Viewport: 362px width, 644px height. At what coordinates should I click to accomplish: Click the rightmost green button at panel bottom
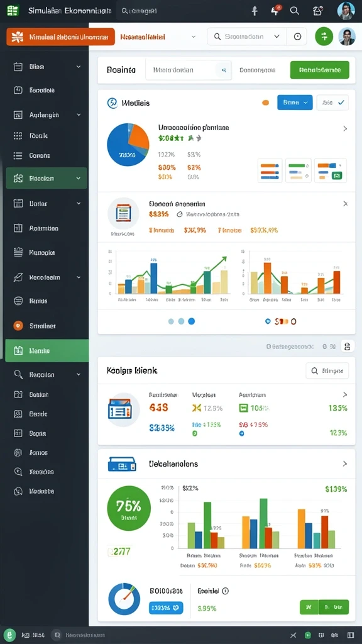[x=333, y=607]
